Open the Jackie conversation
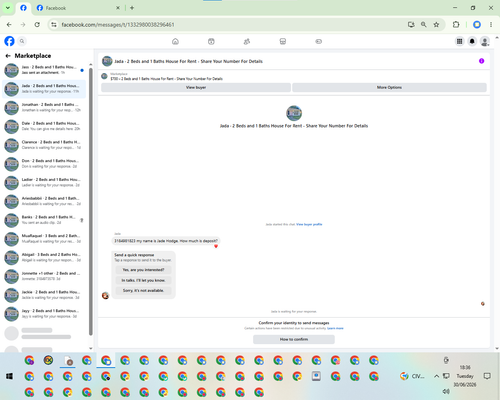Image resolution: width=500 pixels, height=400 pixels. click(x=44, y=295)
